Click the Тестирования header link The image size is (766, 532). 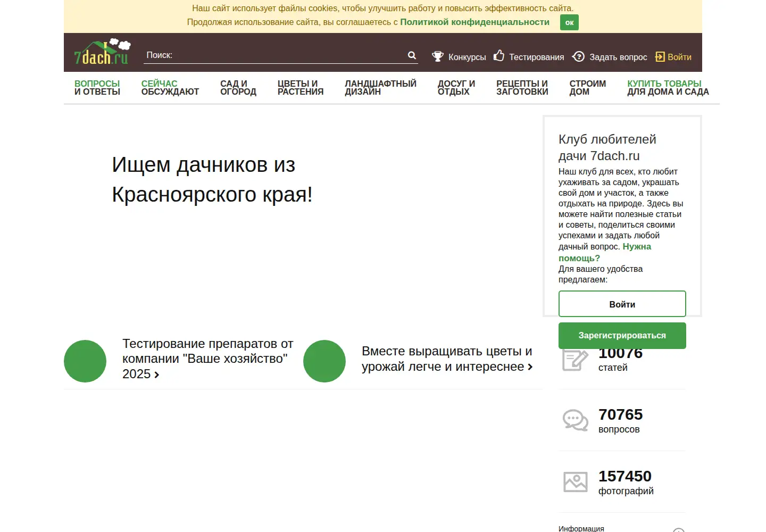point(536,57)
